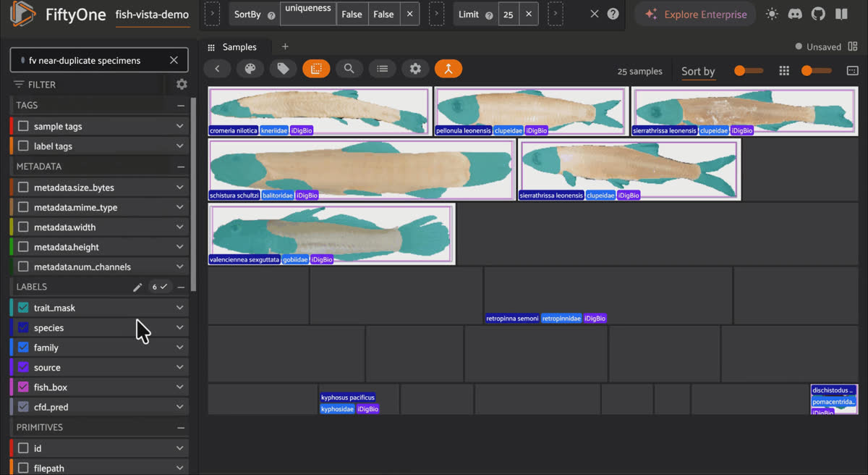Uncheck the trait_mask label field
The image size is (868, 475).
[23, 308]
